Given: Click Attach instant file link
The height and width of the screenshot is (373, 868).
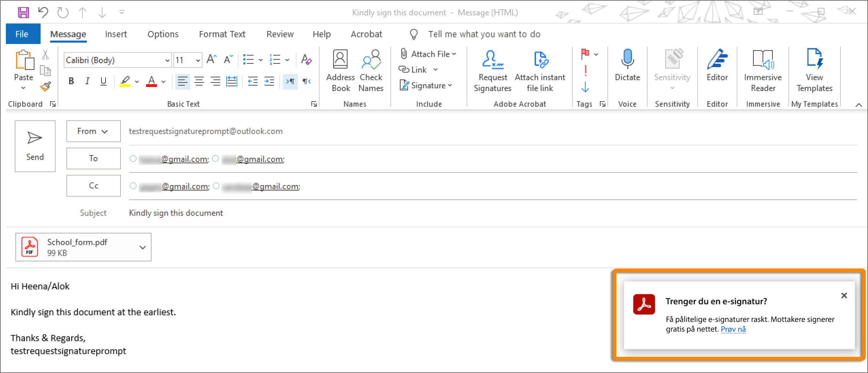Looking at the screenshot, I should coord(540,71).
